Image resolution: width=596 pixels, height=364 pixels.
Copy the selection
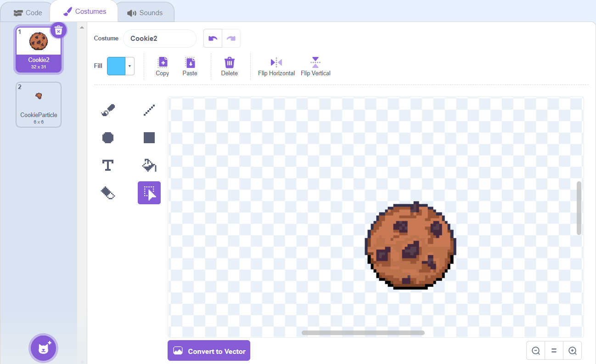point(163,67)
